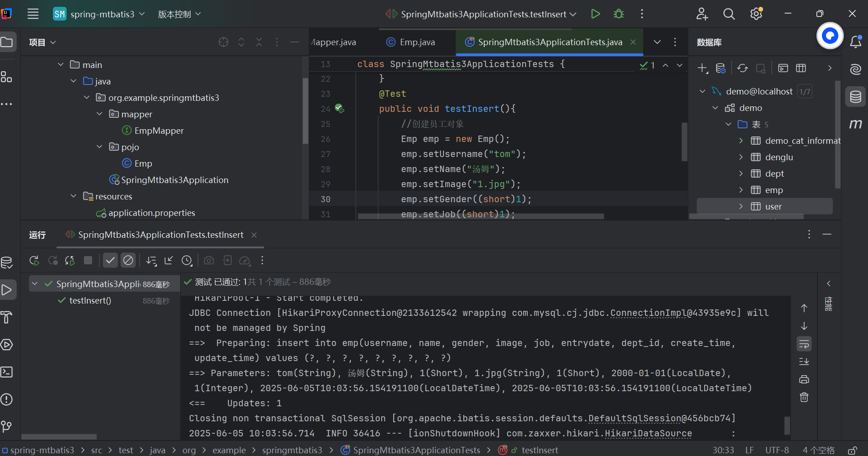Open the Git version control branch icon
The width and height of the screenshot is (868, 456).
click(6, 426)
